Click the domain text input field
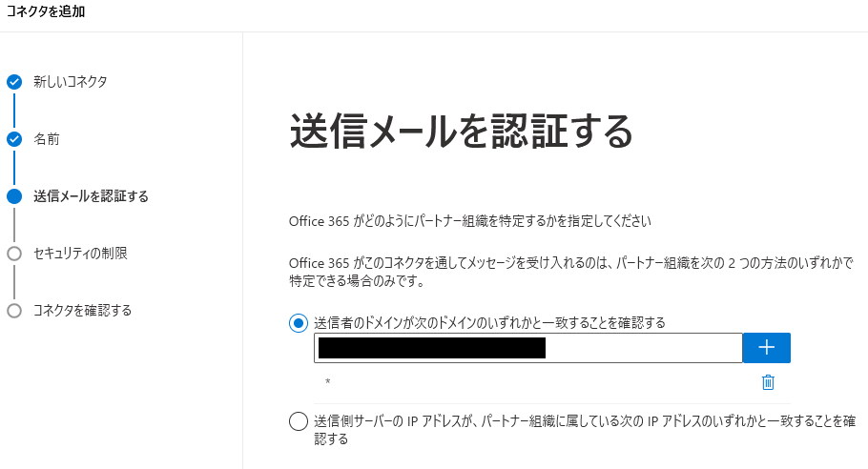This screenshot has width=868, height=469. coord(528,348)
